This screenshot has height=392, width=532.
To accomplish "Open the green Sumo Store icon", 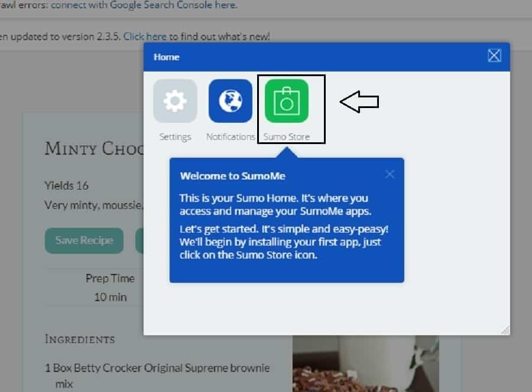I will (286, 101).
